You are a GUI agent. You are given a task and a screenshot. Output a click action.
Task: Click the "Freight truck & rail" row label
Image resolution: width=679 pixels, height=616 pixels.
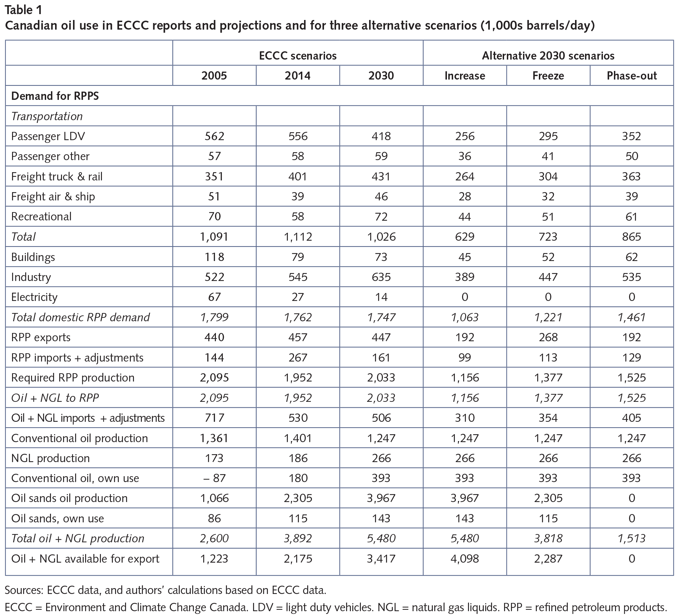57,176
